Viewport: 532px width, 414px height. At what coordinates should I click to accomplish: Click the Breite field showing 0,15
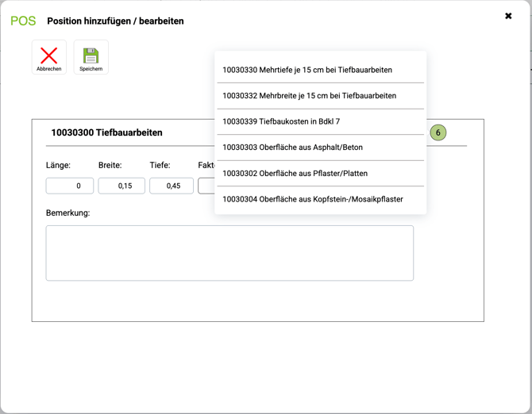pos(121,186)
